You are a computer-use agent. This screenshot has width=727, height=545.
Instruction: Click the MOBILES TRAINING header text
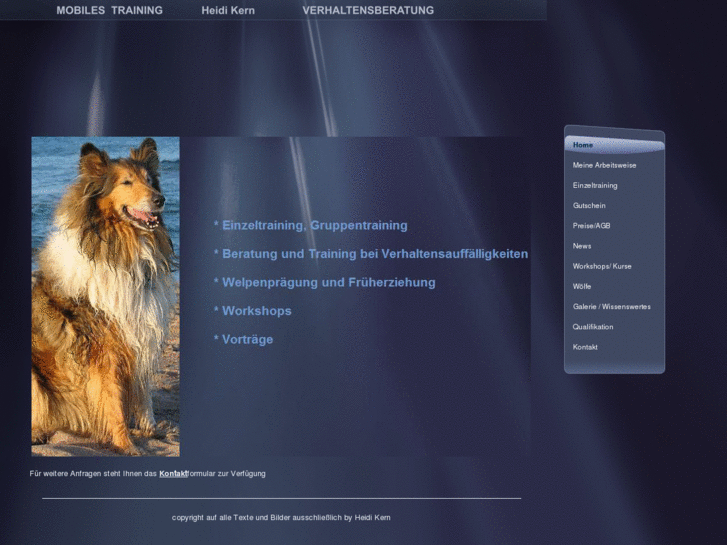[x=109, y=10]
